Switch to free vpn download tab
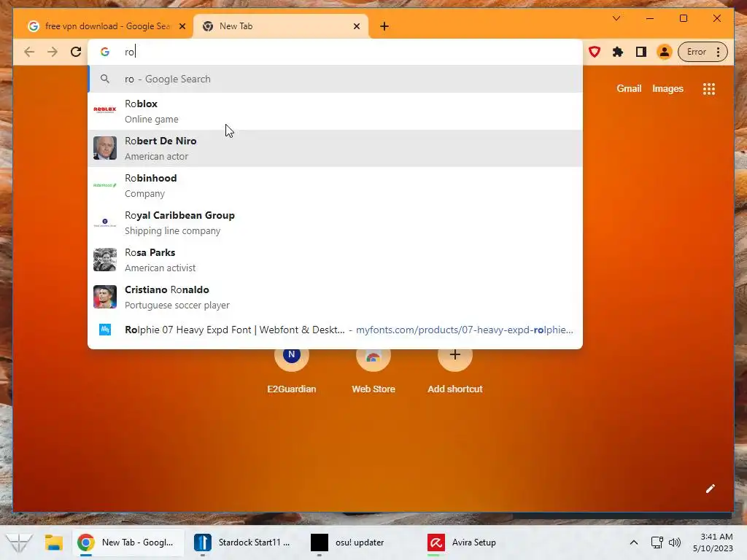The image size is (747, 560). point(104,26)
